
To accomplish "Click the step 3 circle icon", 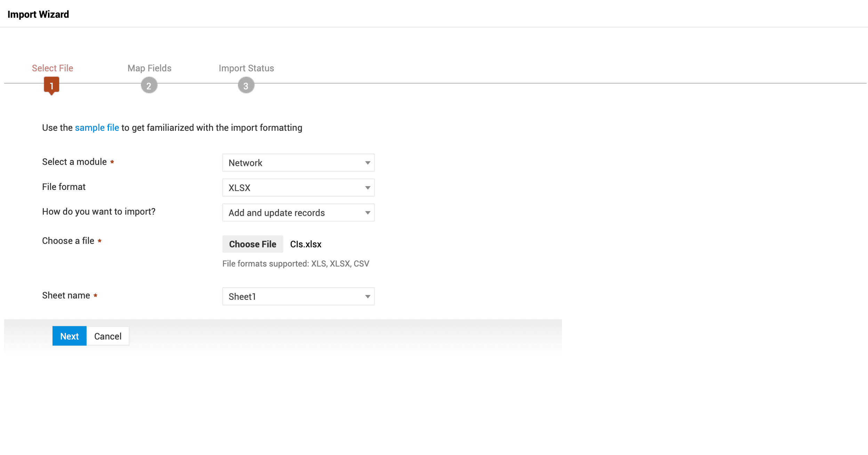I will (x=246, y=86).
